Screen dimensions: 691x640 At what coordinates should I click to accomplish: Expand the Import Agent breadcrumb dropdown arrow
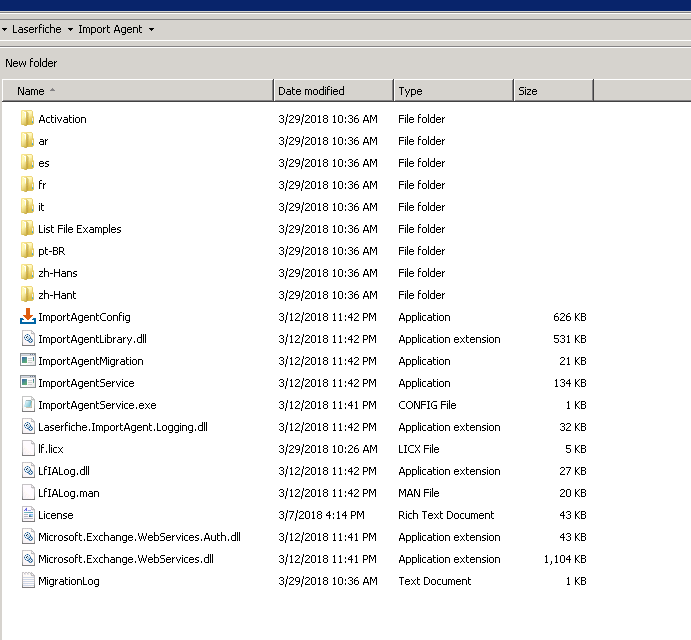(x=151, y=30)
